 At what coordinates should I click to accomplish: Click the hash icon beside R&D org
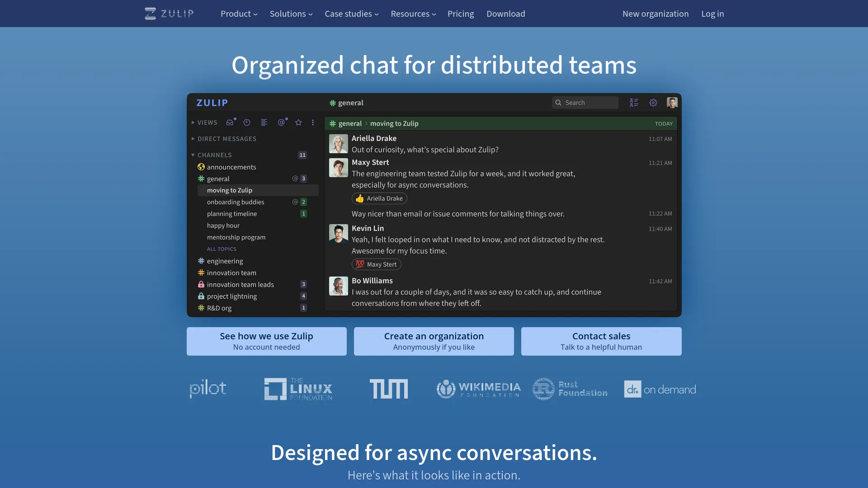pos(201,308)
